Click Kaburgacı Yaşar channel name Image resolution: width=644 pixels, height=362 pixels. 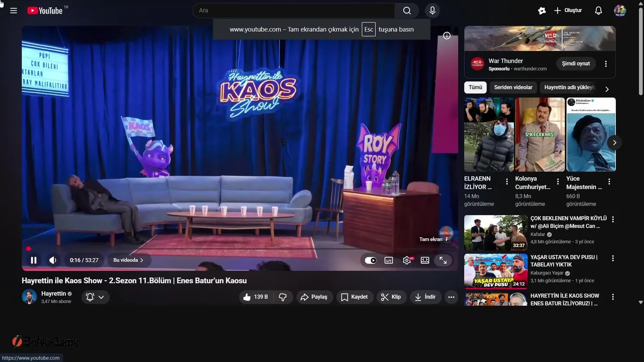(547, 274)
